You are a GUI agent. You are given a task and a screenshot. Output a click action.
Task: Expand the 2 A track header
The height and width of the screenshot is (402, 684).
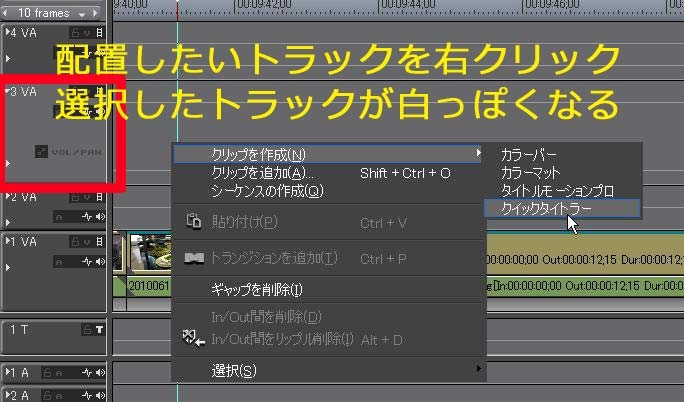7,395
